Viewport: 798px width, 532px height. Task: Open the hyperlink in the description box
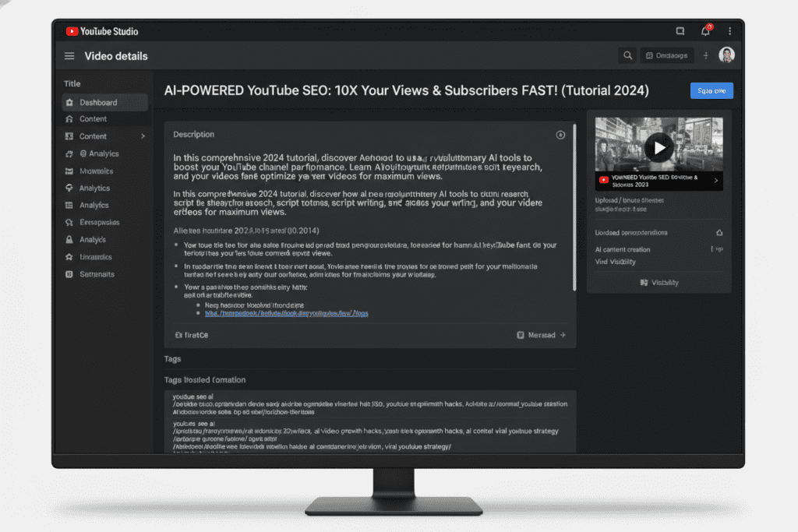[x=287, y=313]
